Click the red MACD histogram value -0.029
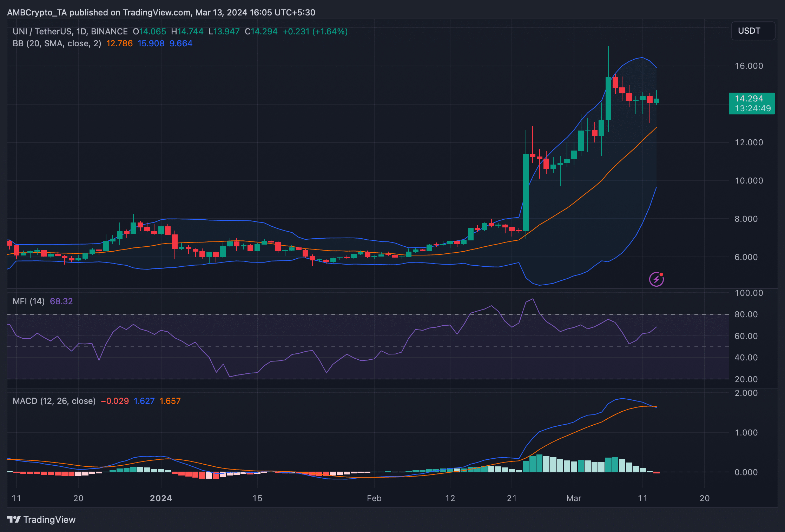 (x=115, y=401)
